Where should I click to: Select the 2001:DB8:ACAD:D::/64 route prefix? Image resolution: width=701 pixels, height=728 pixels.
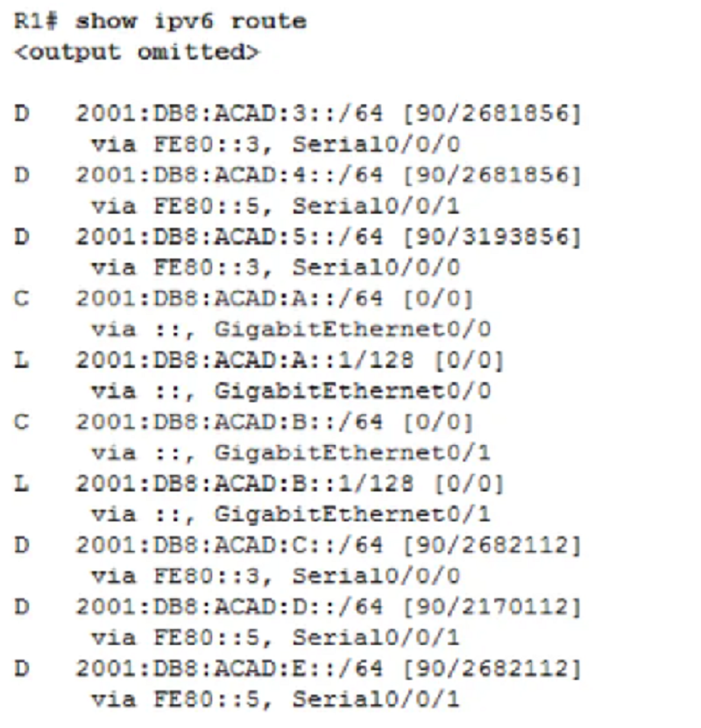pyautogui.click(x=230, y=607)
